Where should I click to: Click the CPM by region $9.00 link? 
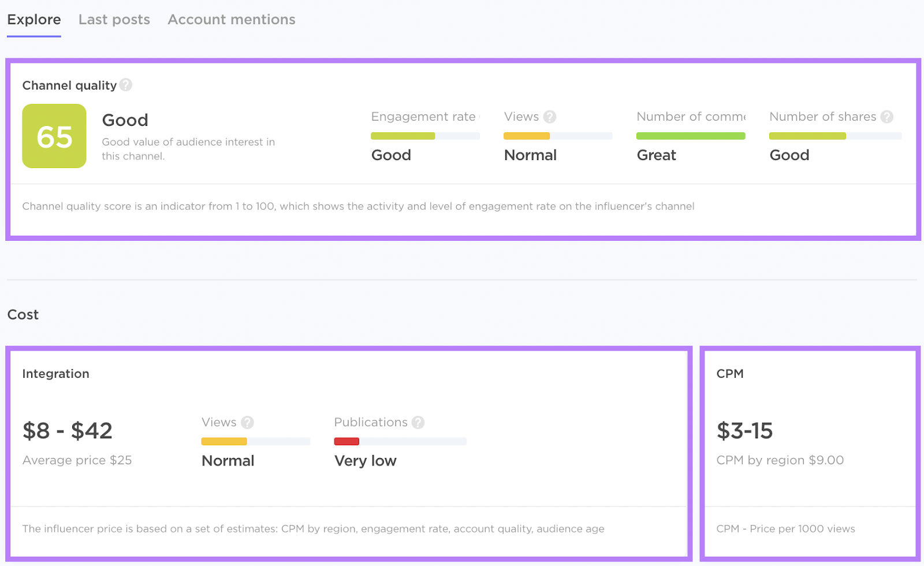pyautogui.click(x=780, y=460)
